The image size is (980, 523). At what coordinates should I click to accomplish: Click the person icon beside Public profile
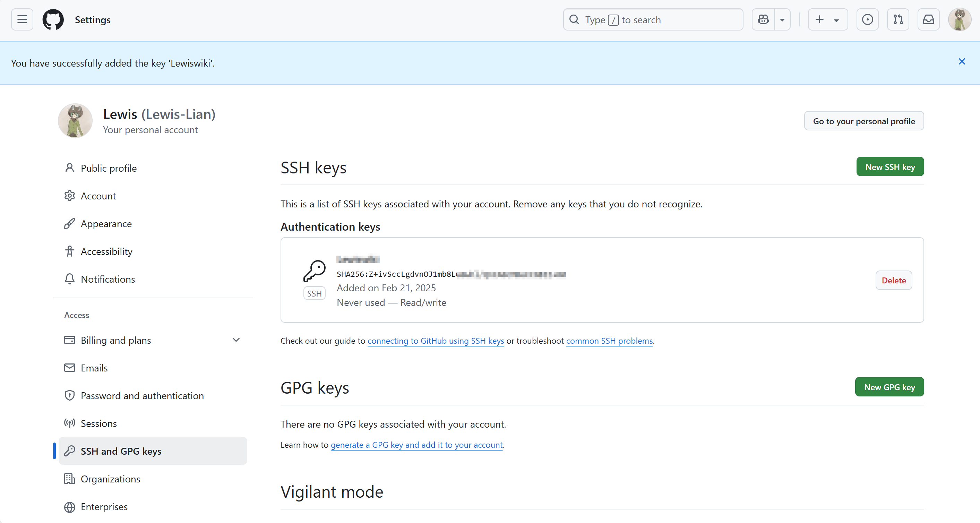(x=69, y=168)
